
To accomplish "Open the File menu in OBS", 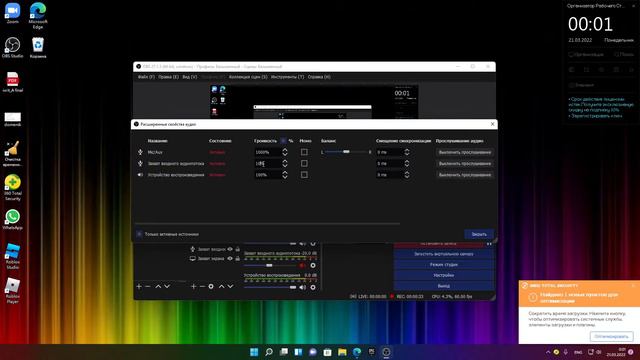I will (x=146, y=77).
